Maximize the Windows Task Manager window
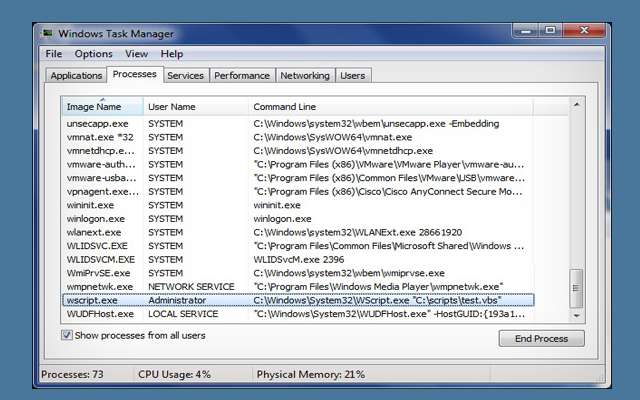 [x=553, y=31]
